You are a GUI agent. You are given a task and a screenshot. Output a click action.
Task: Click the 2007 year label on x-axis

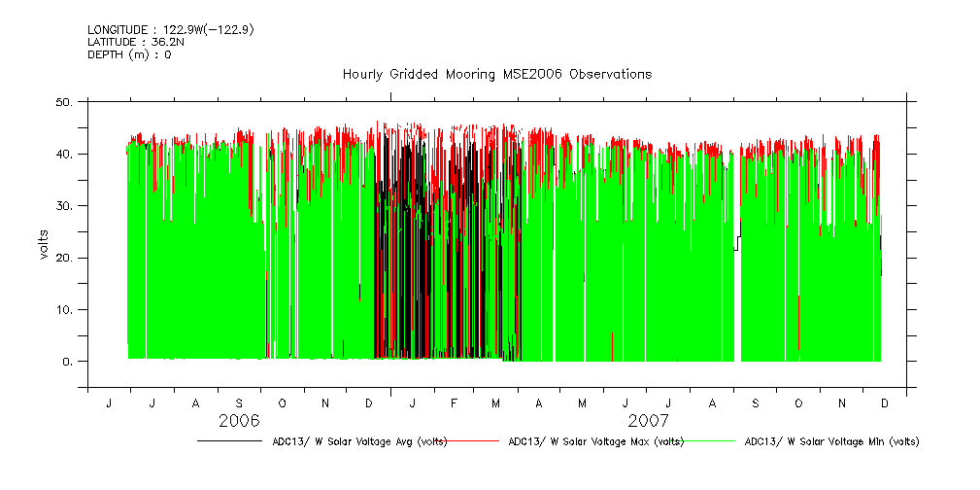click(x=648, y=421)
